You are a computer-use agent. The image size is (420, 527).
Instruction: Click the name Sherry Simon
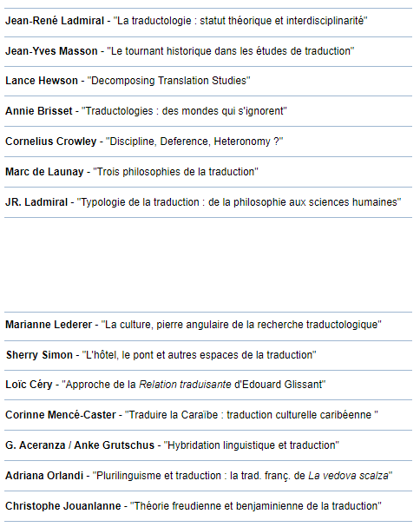(39, 355)
